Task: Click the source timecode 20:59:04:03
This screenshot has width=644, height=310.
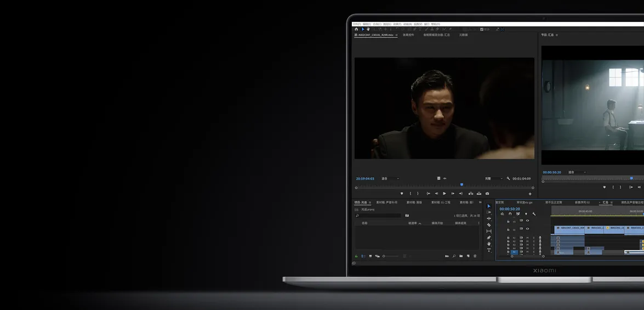Action: click(x=365, y=178)
